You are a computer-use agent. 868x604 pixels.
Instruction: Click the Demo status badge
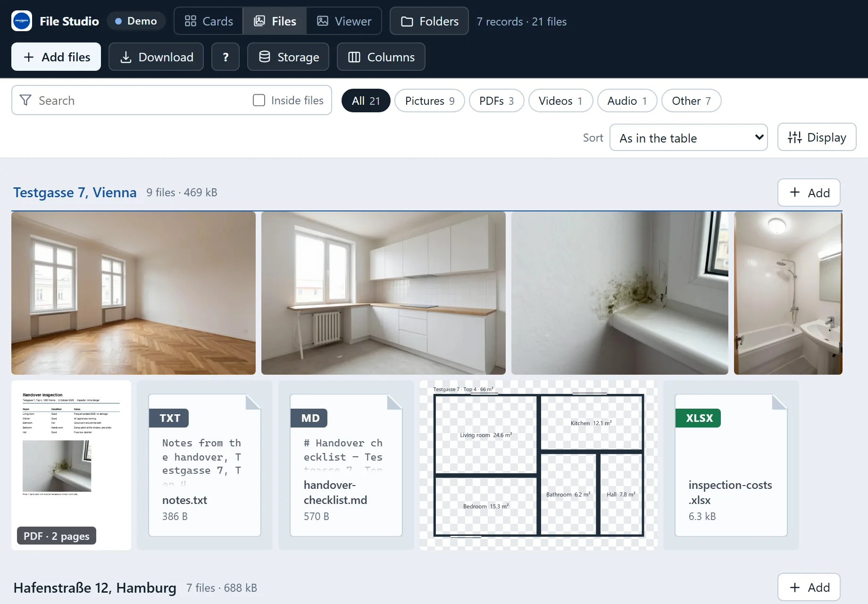136,21
